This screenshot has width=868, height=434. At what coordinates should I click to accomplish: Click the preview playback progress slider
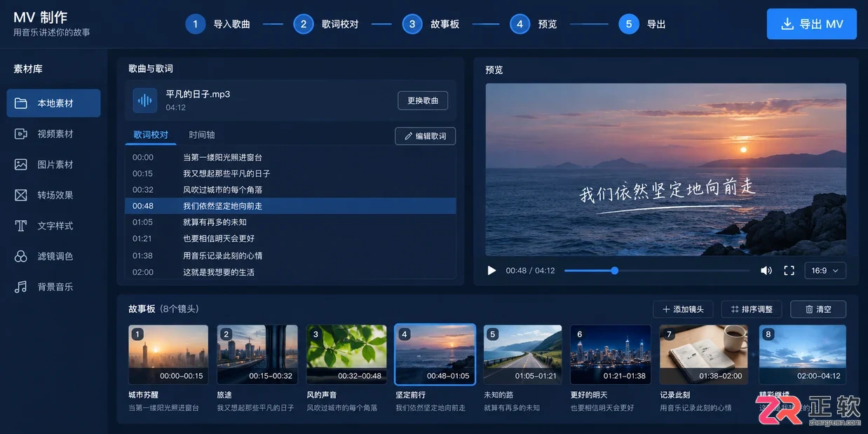(x=656, y=271)
